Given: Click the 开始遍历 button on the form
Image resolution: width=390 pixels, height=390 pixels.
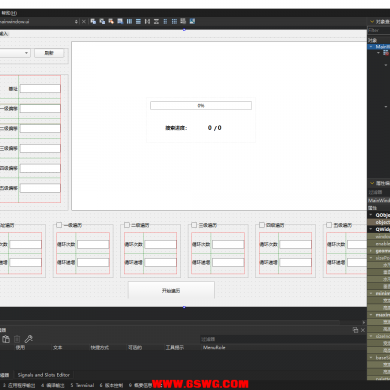Looking at the screenshot, I should point(171,291).
